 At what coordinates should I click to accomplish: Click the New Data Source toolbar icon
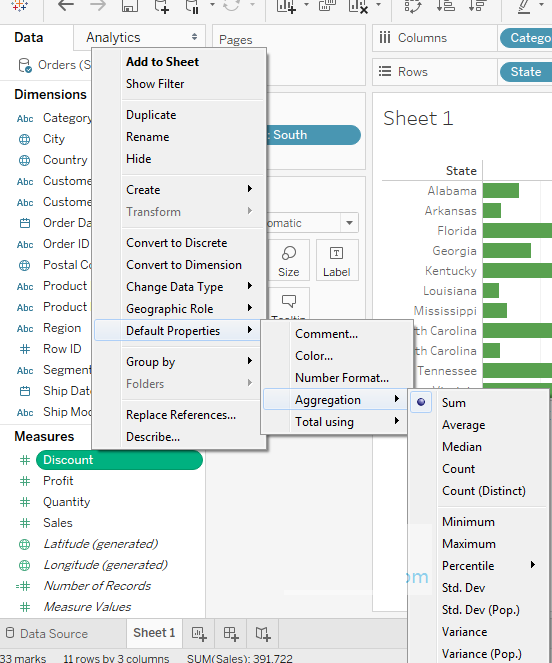pyautogui.click(x=162, y=6)
